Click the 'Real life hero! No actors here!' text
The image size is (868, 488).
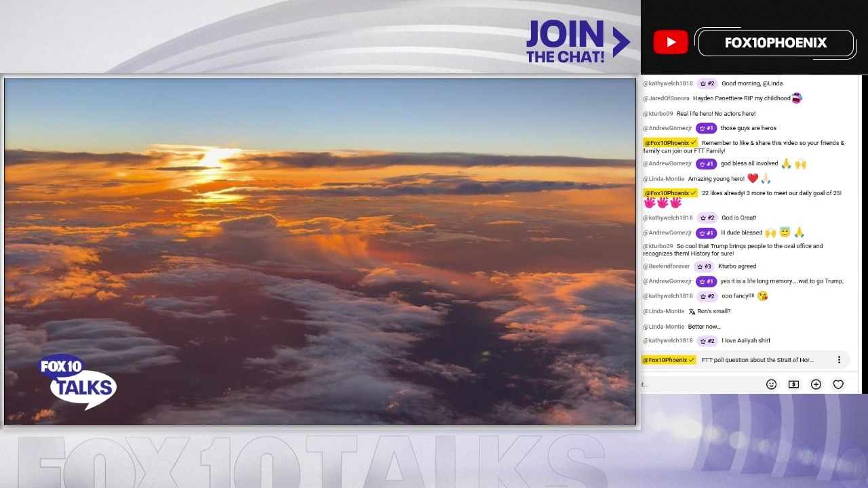coord(715,114)
